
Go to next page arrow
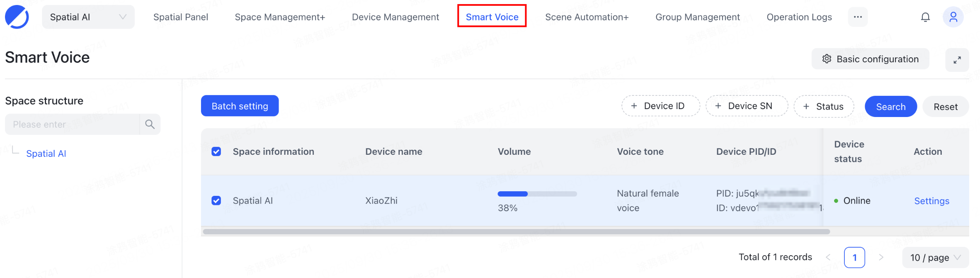click(x=881, y=258)
